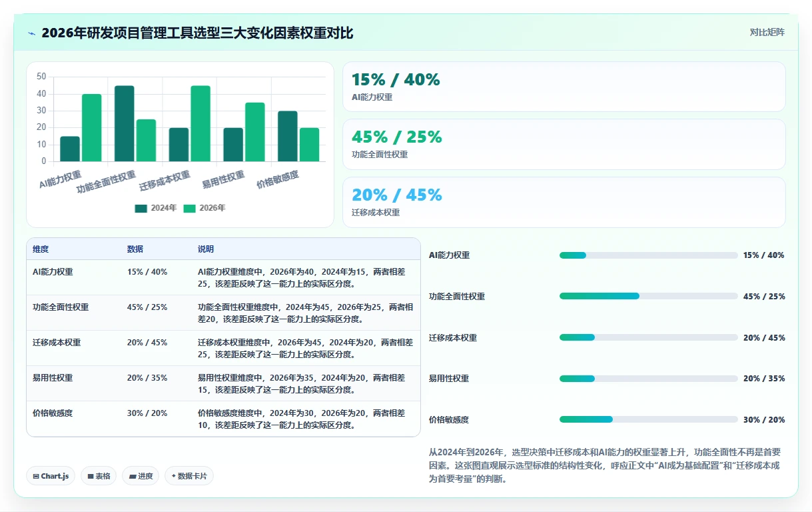The width and height of the screenshot is (812, 512).
Task: Click the 迁移成本权重 progress bar
Action: click(x=648, y=337)
